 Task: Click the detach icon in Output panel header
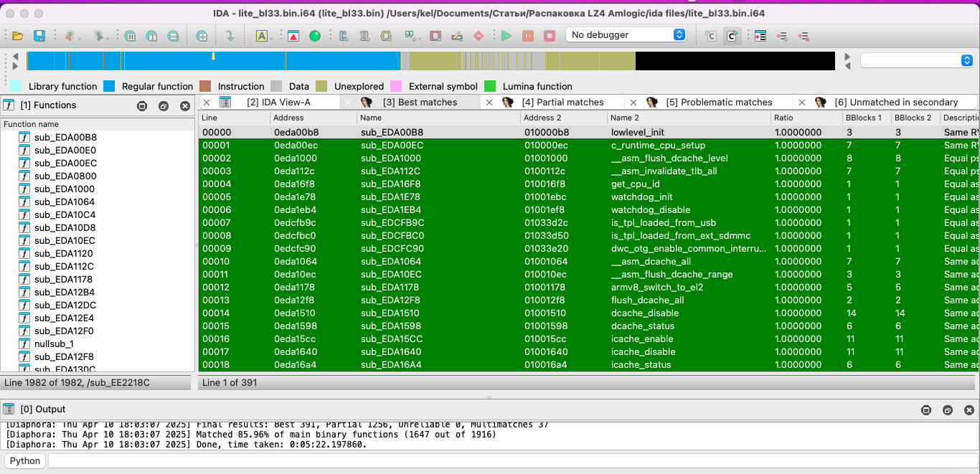click(x=948, y=410)
